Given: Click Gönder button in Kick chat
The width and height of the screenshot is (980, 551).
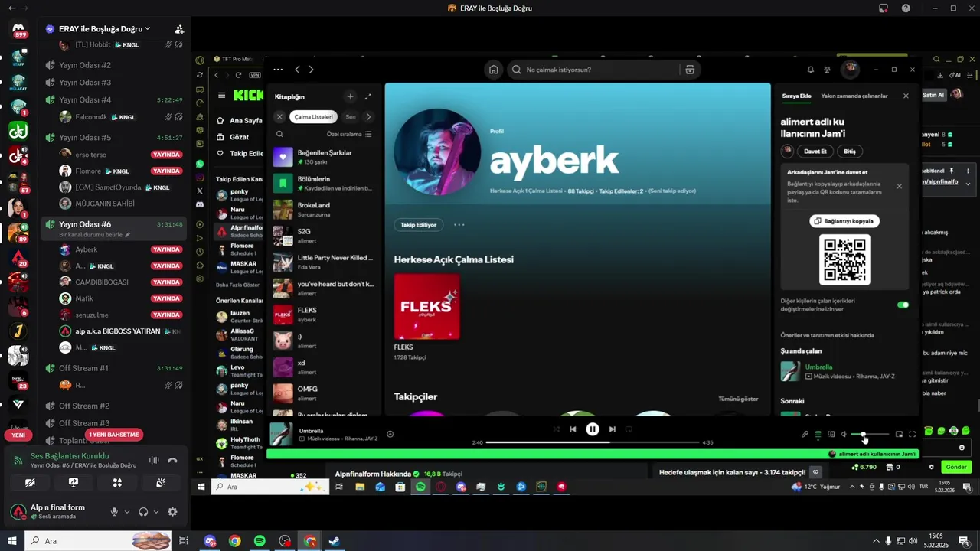Looking at the screenshot, I should pyautogui.click(x=956, y=467).
